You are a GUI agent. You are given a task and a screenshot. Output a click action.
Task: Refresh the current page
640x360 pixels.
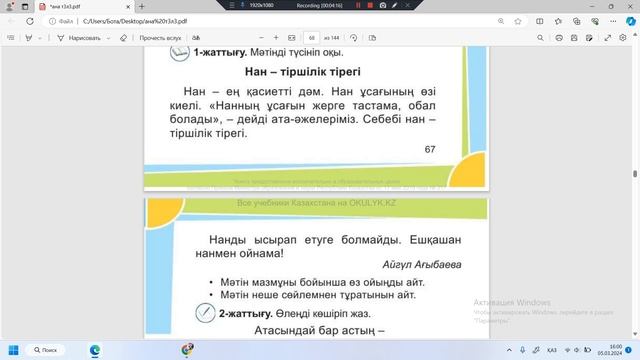tap(30, 21)
